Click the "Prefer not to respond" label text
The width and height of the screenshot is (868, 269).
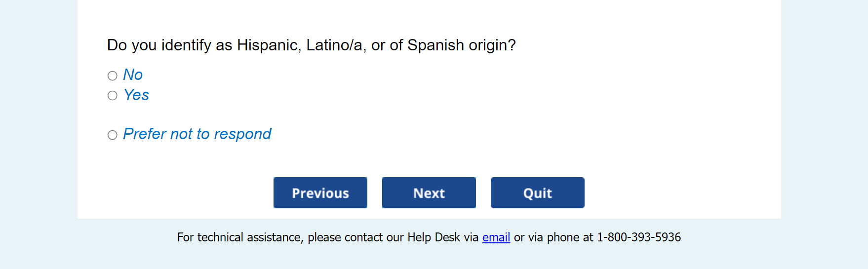(197, 134)
